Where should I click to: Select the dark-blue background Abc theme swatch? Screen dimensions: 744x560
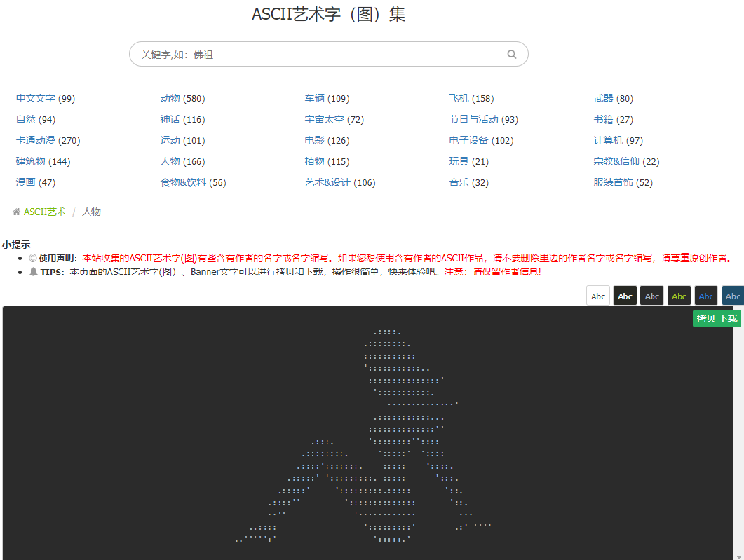click(733, 296)
